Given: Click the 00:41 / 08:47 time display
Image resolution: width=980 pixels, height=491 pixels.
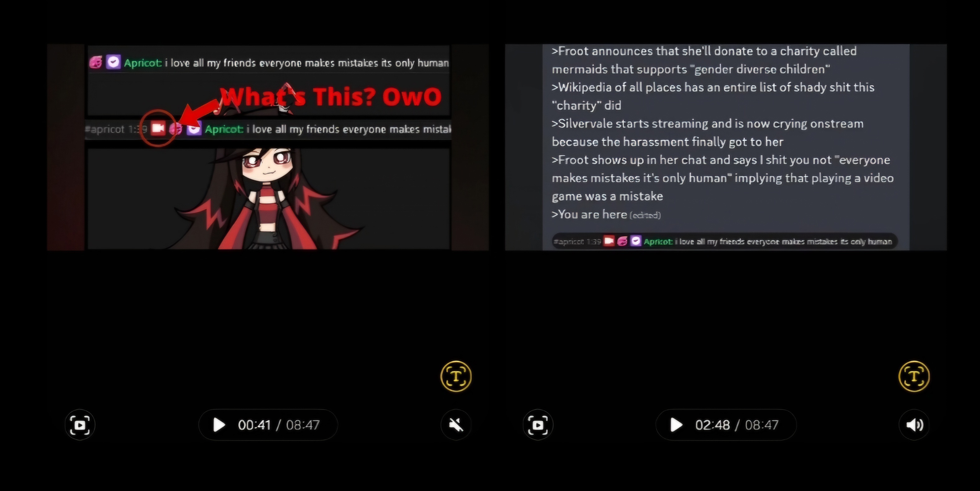Looking at the screenshot, I should coord(278,425).
